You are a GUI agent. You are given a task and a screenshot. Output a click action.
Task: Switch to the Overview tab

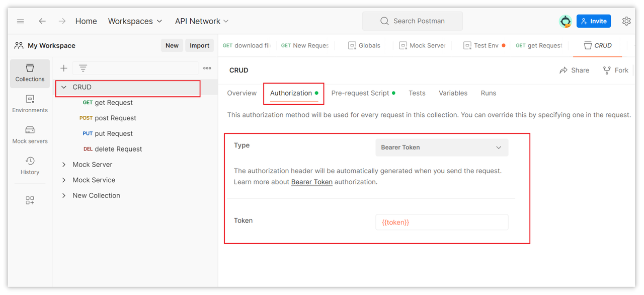[242, 93]
